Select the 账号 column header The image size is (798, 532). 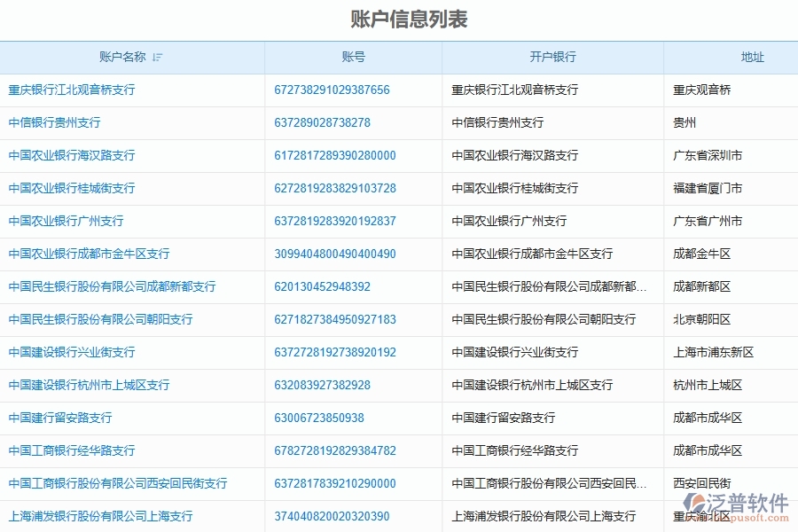(x=353, y=57)
